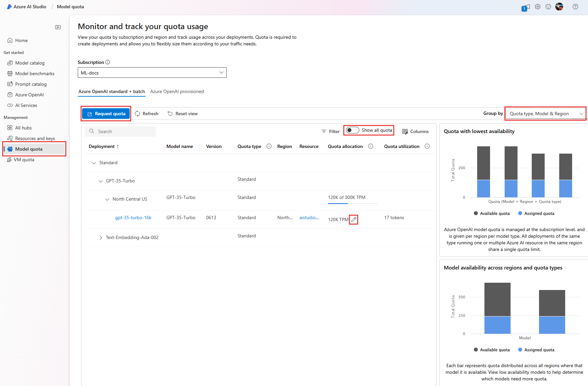Switch to Azure OpenAI provisioned tab

pyautogui.click(x=177, y=91)
